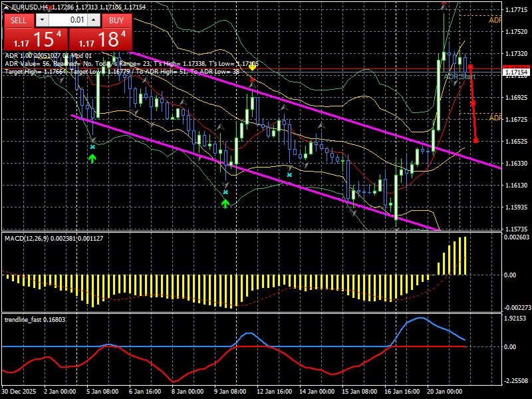Select the cyan X above the leftmost green arrow
Screen dimensions: 532x399
click(x=92, y=147)
